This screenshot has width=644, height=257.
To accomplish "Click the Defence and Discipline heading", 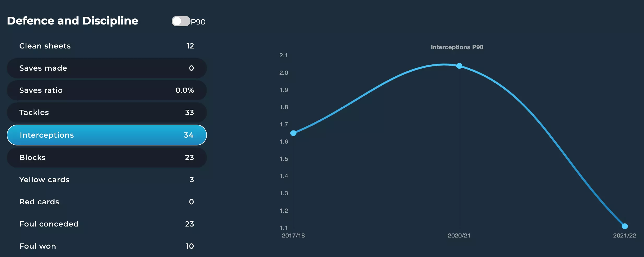I will click(73, 21).
